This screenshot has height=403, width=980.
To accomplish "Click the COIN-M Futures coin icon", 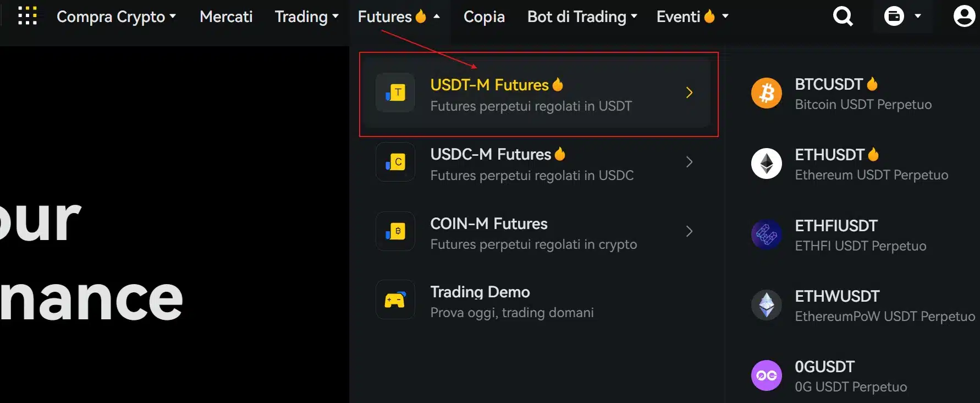I will (x=395, y=231).
